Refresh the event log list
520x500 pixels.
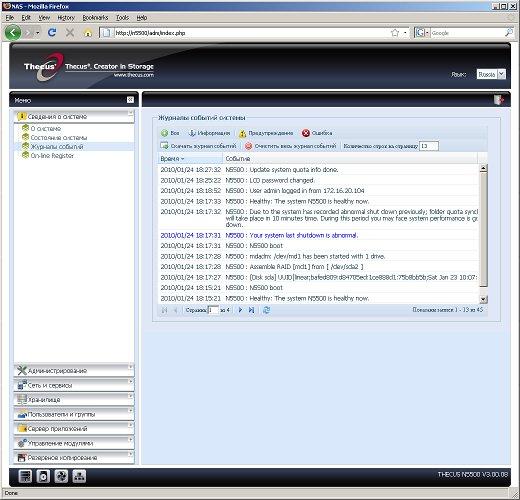click(x=266, y=310)
